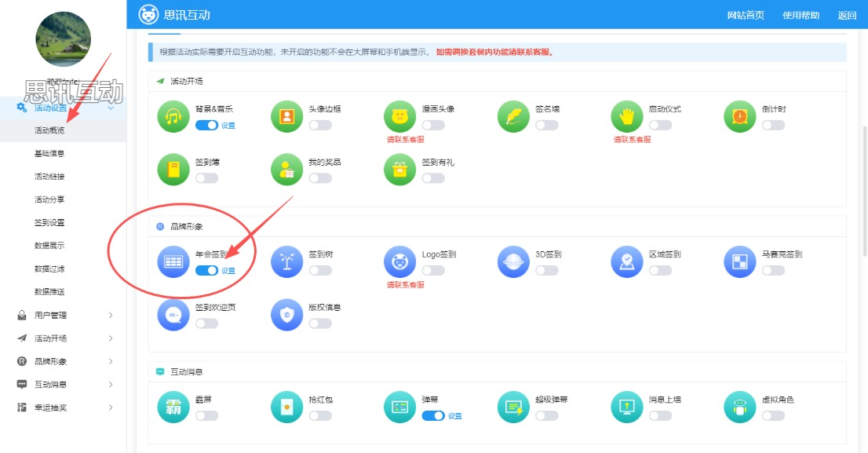Enable the 签到树 toggle switch

tap(320, 271)
